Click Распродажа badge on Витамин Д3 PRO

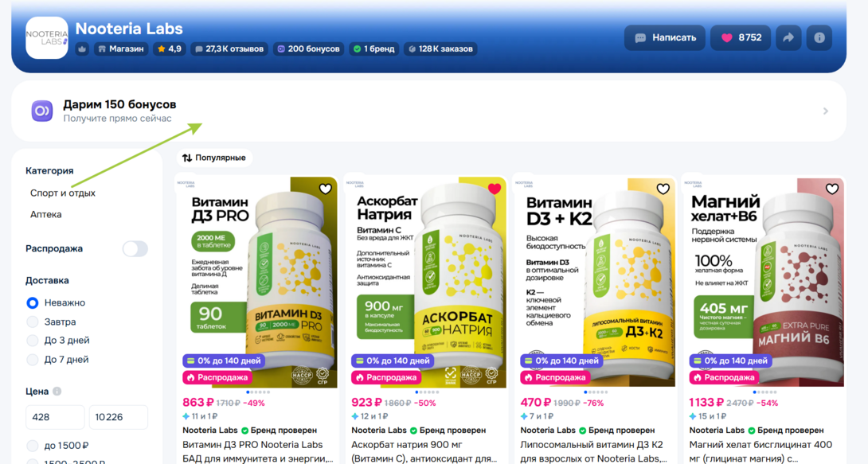[217, 377]
